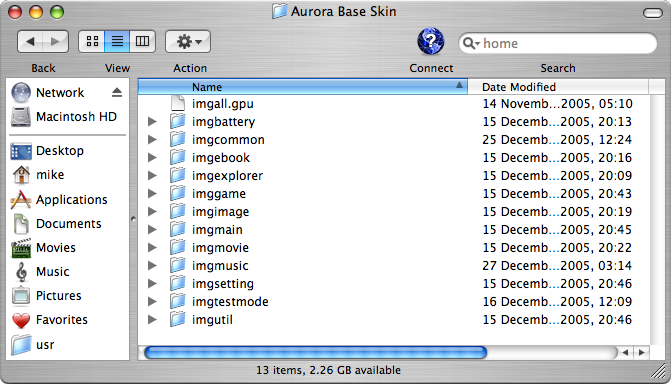
Task: Select the imgebook folder icon
Action: 178,158
